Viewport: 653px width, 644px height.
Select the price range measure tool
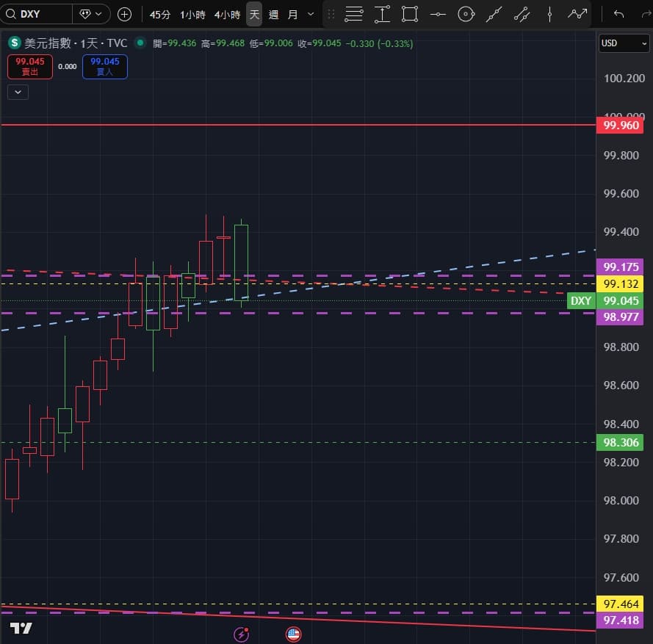pos(382,14)
